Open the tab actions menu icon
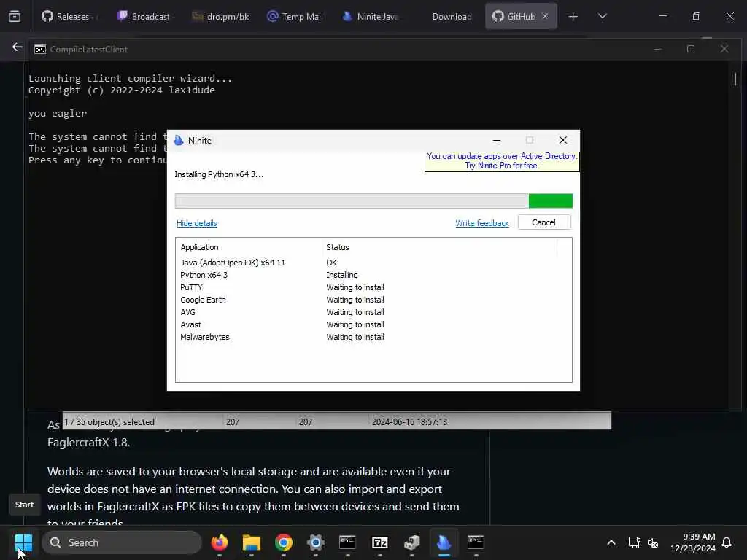Image resolution: width=747 pixels, height=560 pixels. point(15,16)
